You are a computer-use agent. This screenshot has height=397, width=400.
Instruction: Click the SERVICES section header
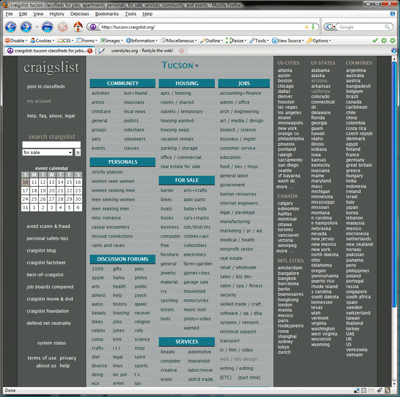[x=187, y=342]
